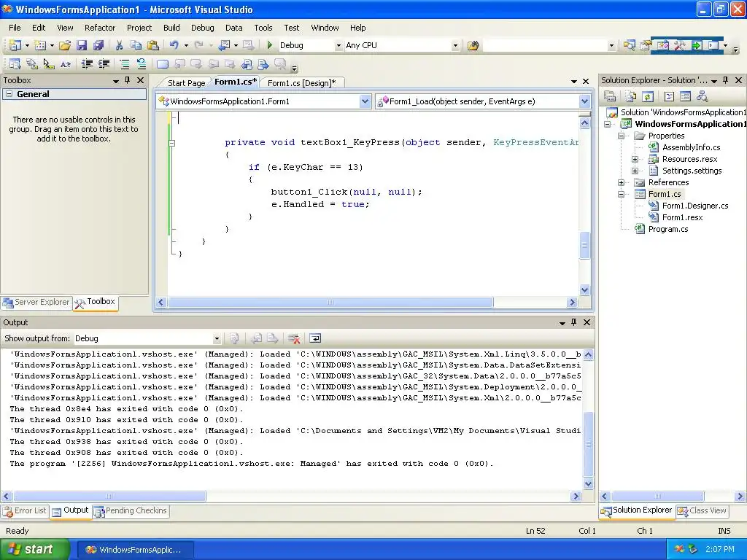Click the View Class Diagram icon
Viewport: 747px width, 560px height.
coord(703,97)
